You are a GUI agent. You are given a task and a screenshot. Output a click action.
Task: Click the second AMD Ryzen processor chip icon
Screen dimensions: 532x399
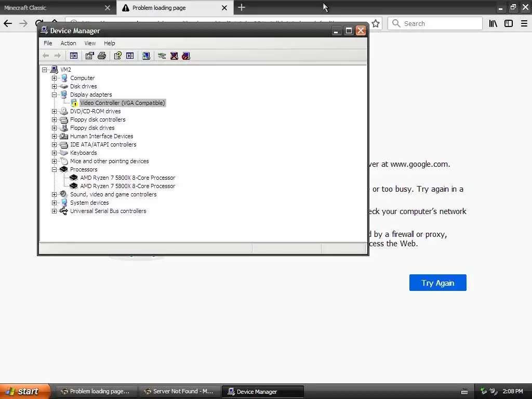tap(74, 186)
